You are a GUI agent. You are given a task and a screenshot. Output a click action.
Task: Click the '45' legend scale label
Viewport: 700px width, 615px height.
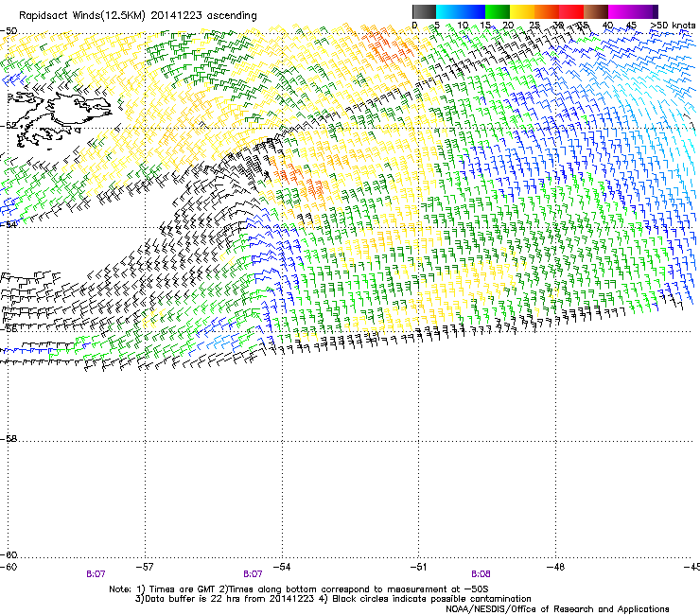(x=631, y=25)
